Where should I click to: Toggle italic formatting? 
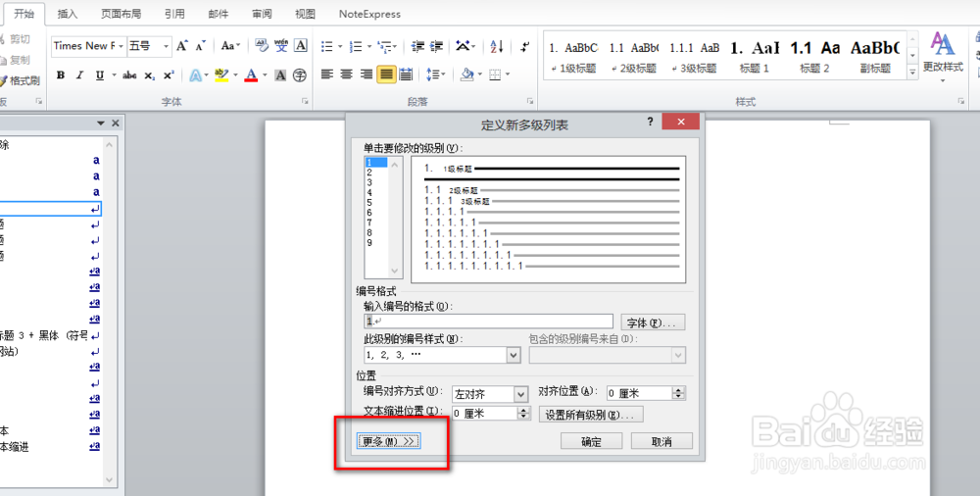point(79,75)
